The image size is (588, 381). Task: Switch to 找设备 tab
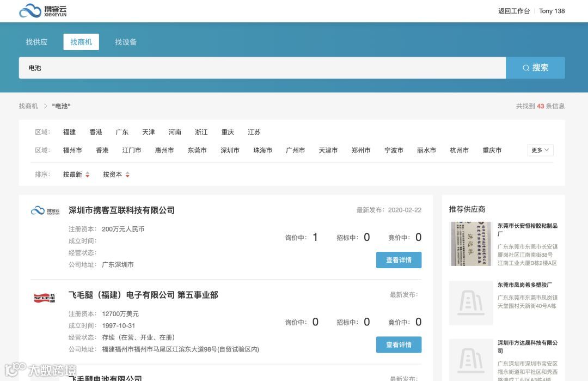click(126, 42)
